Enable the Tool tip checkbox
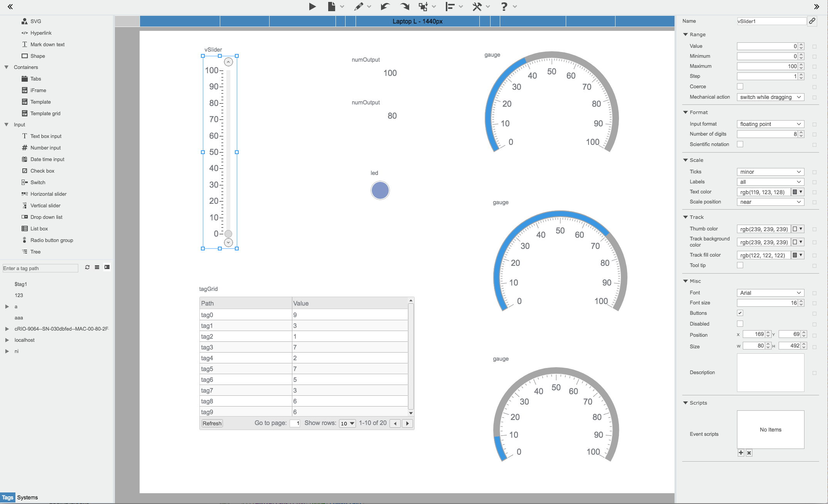The image size is (828, 504). [740, 265]
